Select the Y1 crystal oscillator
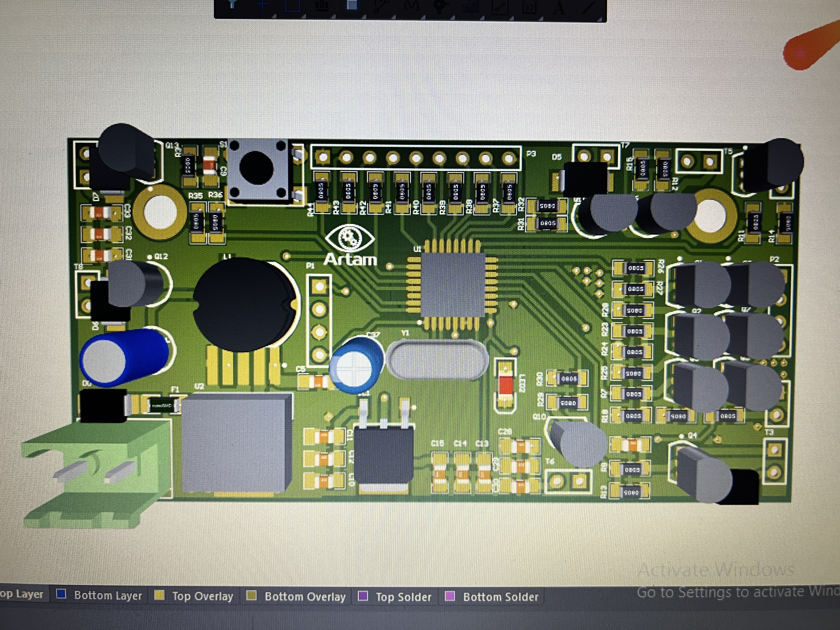 pyautogui.click(x=438, y=359)
